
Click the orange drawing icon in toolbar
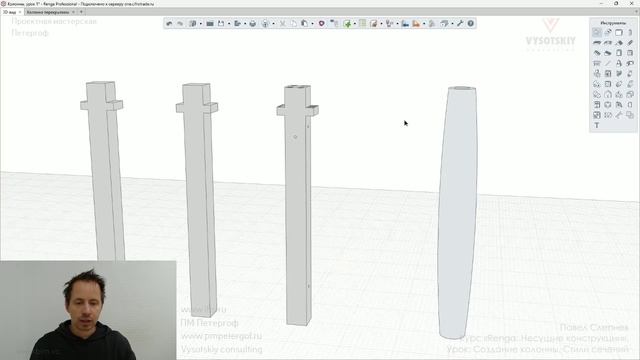point(416,24)
